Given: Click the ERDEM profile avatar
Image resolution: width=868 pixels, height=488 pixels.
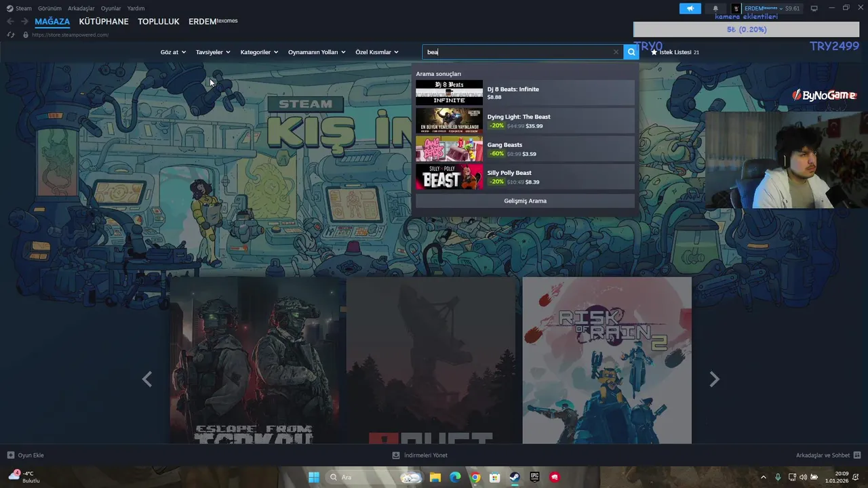Looking at the screenshot, I should click(x=736, y=8).
